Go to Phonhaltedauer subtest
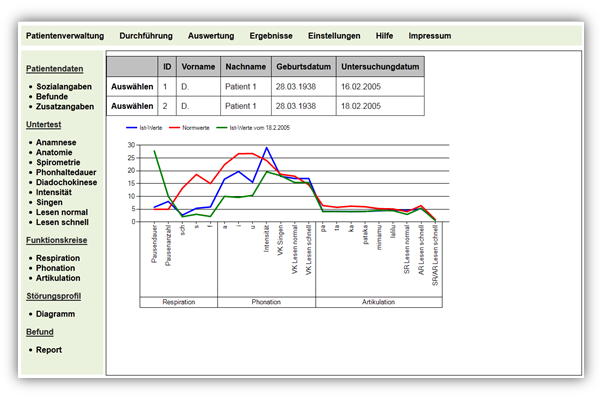Viewport: 603px width, 395px height. click(66, 172)
